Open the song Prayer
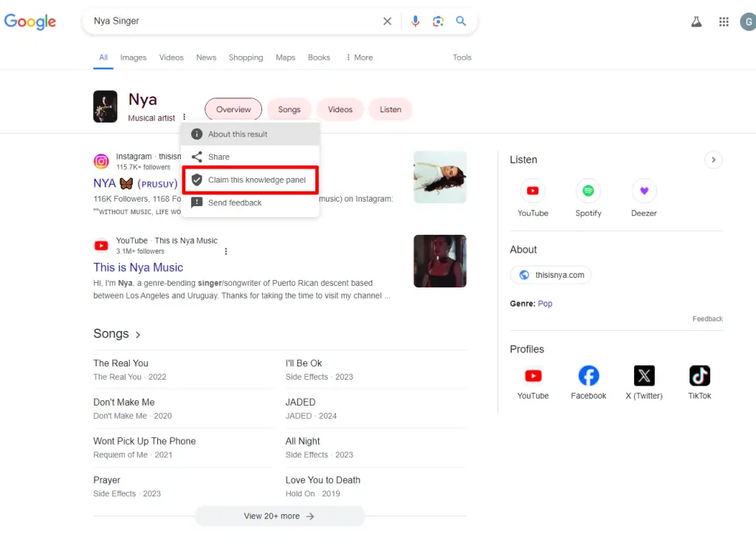The height and width of the screenshot is (540, 756). coord(107,480)
